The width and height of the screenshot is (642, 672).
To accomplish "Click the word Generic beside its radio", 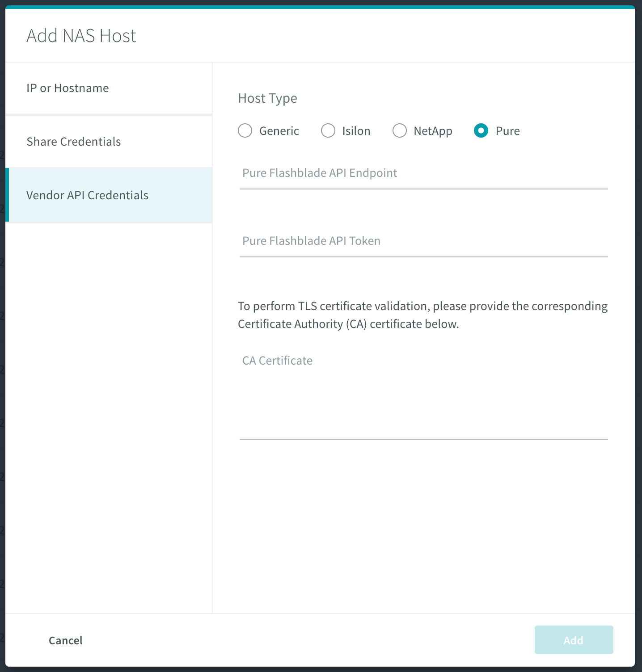I will (x=279, y=131).
